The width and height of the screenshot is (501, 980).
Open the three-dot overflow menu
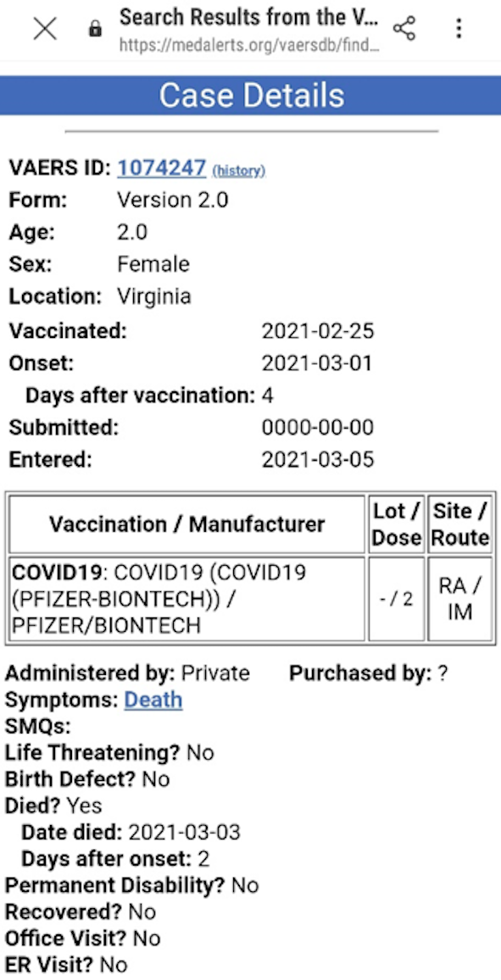click(x=459, y=29)
